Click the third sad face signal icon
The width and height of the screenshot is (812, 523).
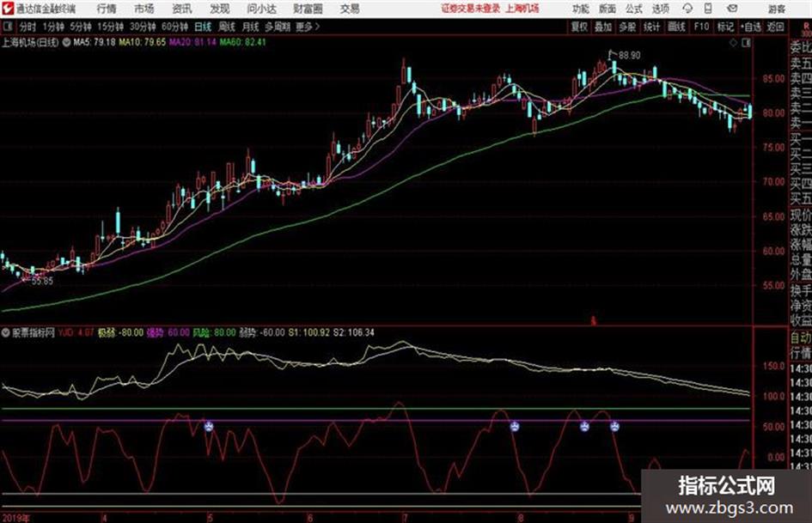(x=584, y=427)
